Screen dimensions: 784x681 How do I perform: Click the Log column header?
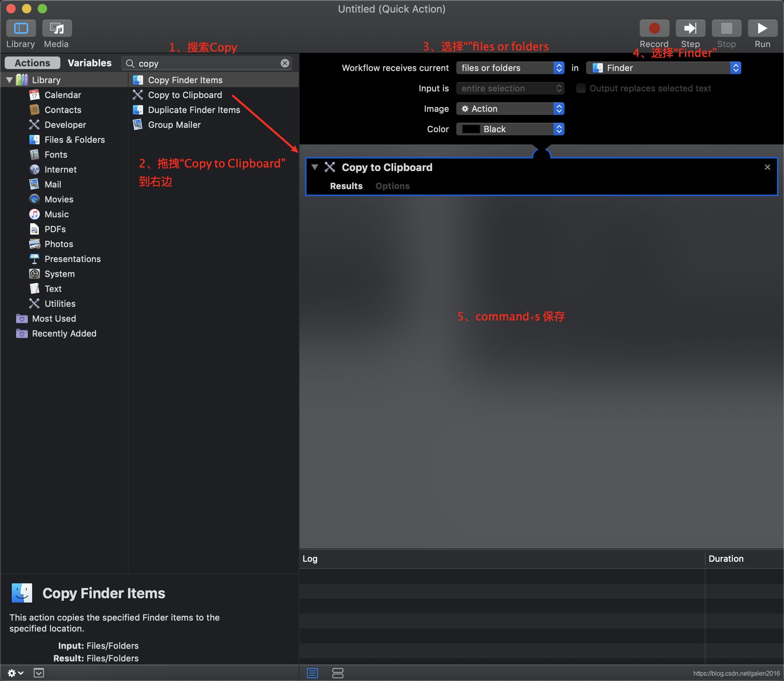502,559
